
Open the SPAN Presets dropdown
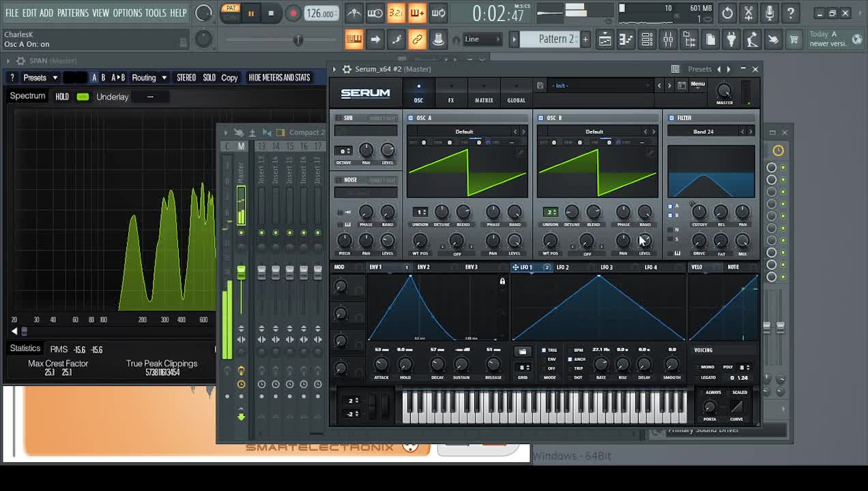tap(40, 78)
